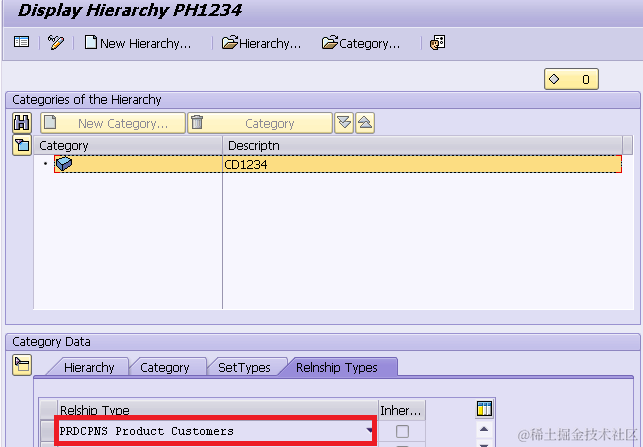This screenshot has height=447, width=643.
Task: Click the Descriptn column header
Action: tap(422, 146)
